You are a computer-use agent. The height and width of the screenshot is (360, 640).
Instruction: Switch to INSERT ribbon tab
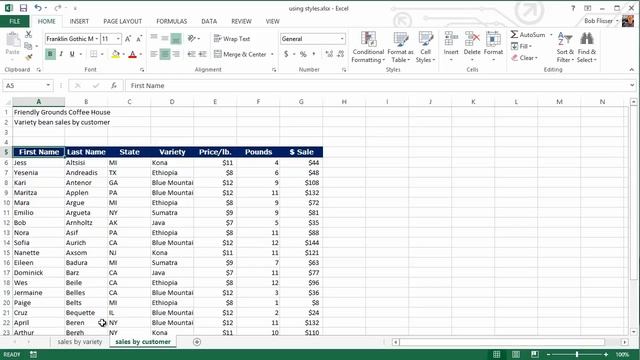pos(79,21)
